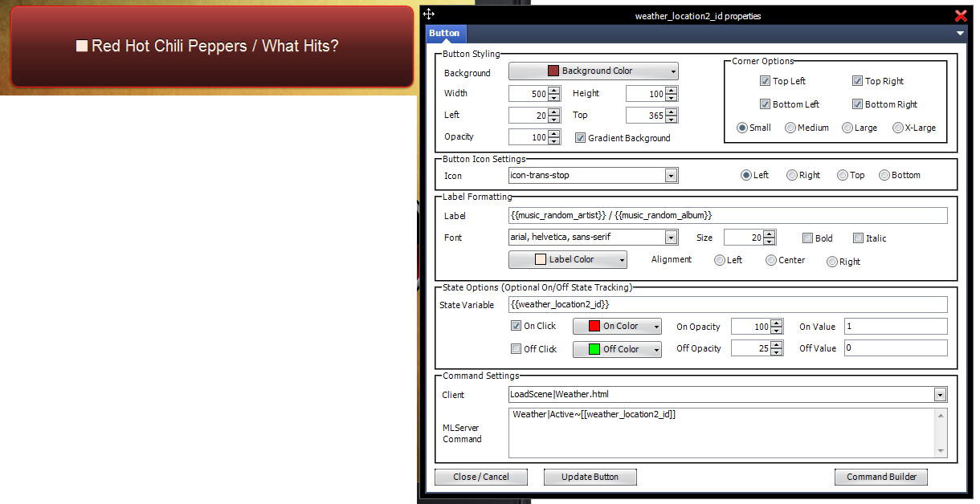The width and height of the screenshot is (980, 504).
Task: Choose the X-Large corner size
Action: click(898, 128)
